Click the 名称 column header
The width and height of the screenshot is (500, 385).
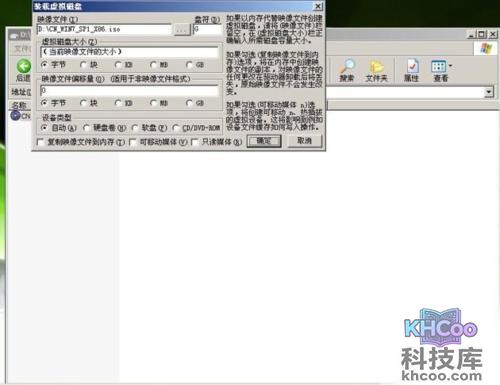[x=20, y=105]
